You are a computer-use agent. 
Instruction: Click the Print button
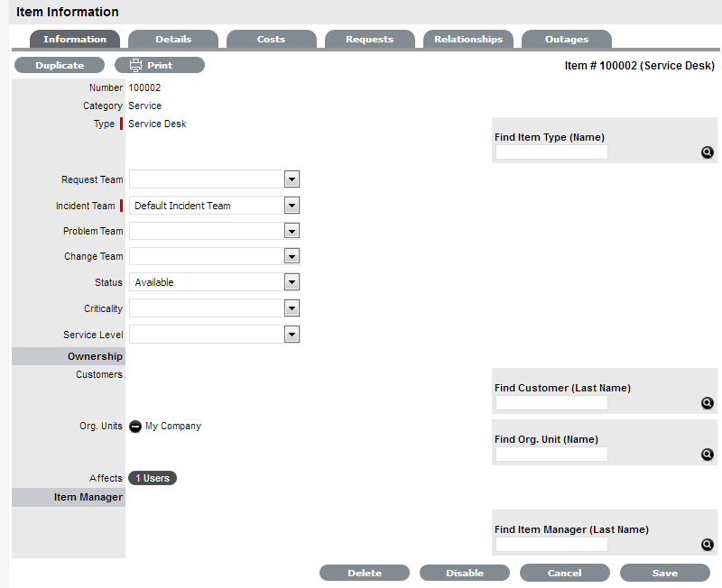click(160, 65)
